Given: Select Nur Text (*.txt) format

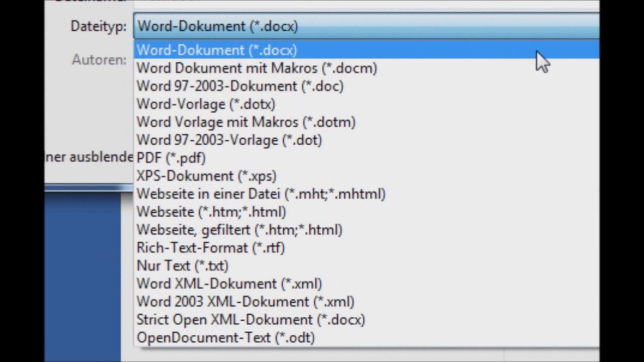Looking at the screenshot, I should pos(366,265).
